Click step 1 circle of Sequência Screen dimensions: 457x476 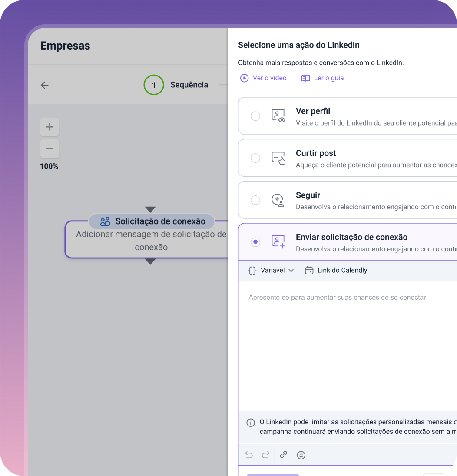click(154, 85)
